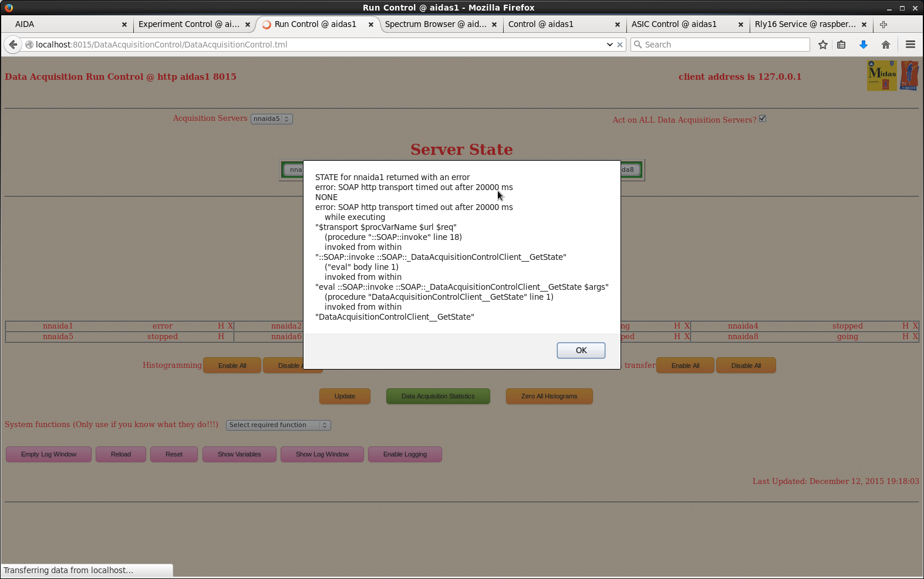Click the Midas logo image
This screenshot has height=579, width=924.
pos(882,76)
